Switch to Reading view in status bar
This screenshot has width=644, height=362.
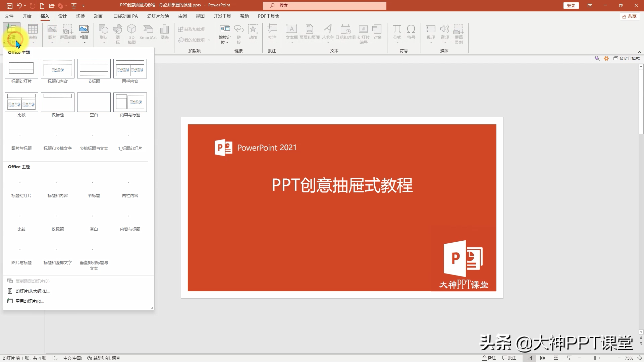point(556,358)
